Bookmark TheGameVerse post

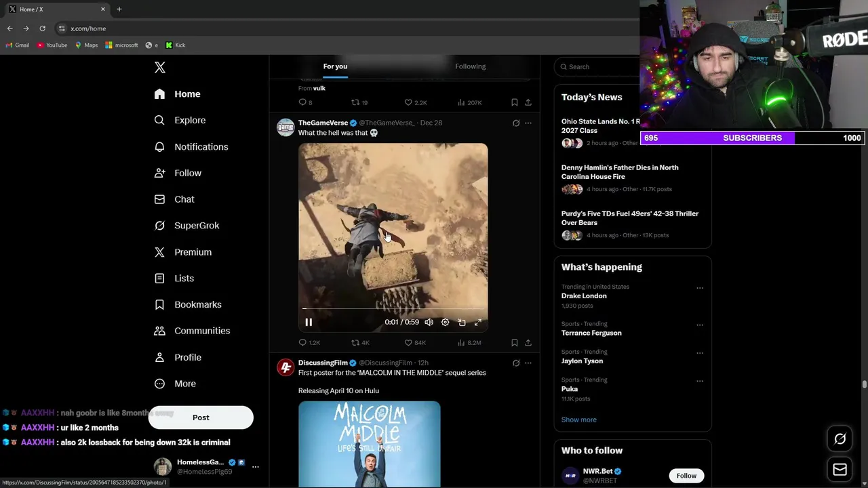(x=515, y=343)
